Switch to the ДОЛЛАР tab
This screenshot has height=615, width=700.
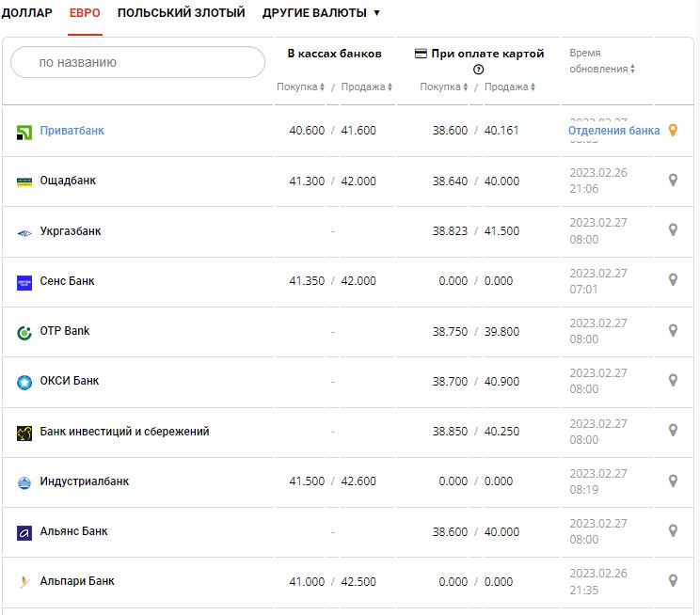click(26, 13)
